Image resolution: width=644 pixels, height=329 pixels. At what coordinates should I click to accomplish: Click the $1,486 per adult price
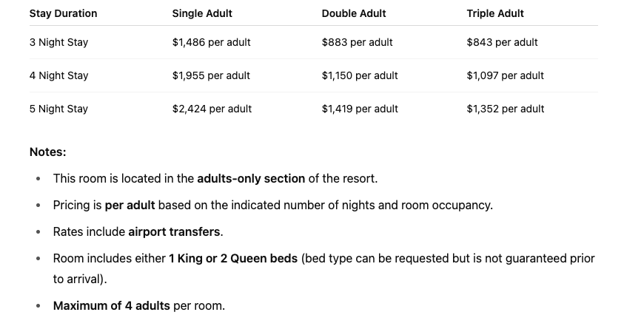click(211, 42)
